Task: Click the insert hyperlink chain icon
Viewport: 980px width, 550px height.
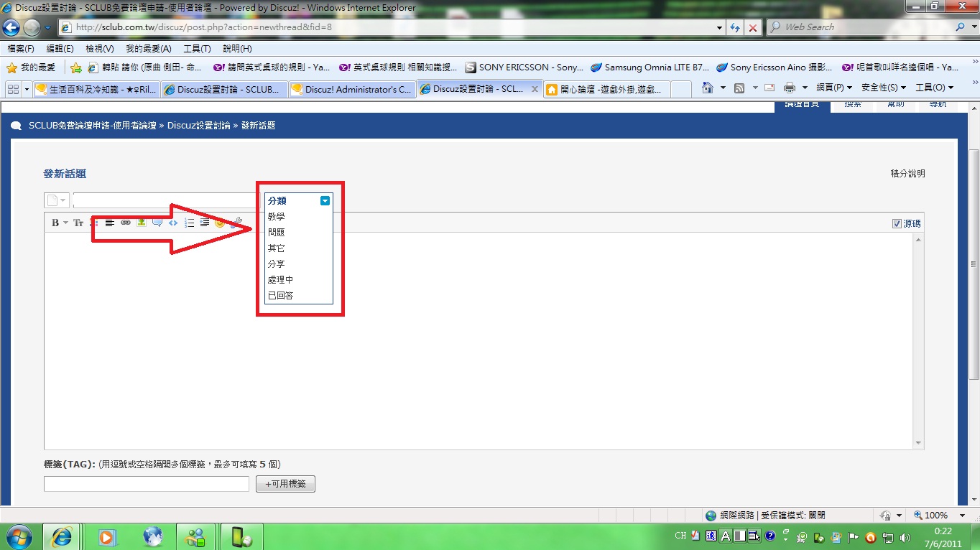Action: click(126, 223)
